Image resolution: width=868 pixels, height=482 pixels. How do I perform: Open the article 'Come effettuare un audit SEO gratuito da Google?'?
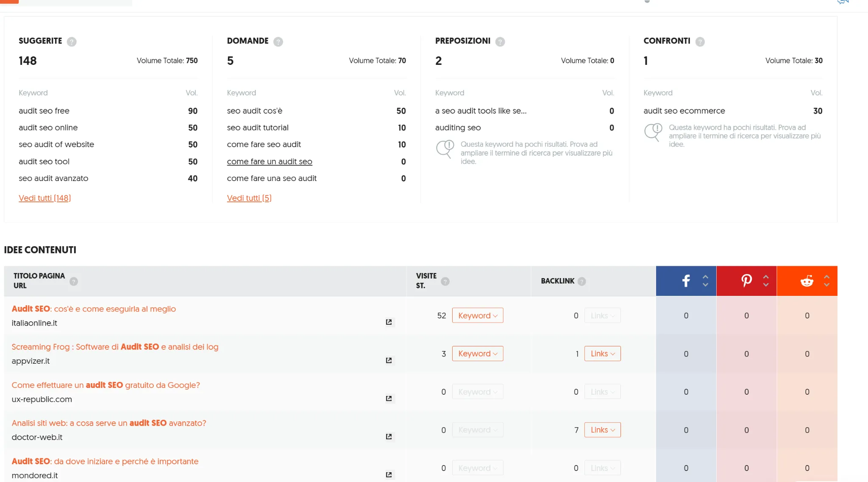(106, 385)
